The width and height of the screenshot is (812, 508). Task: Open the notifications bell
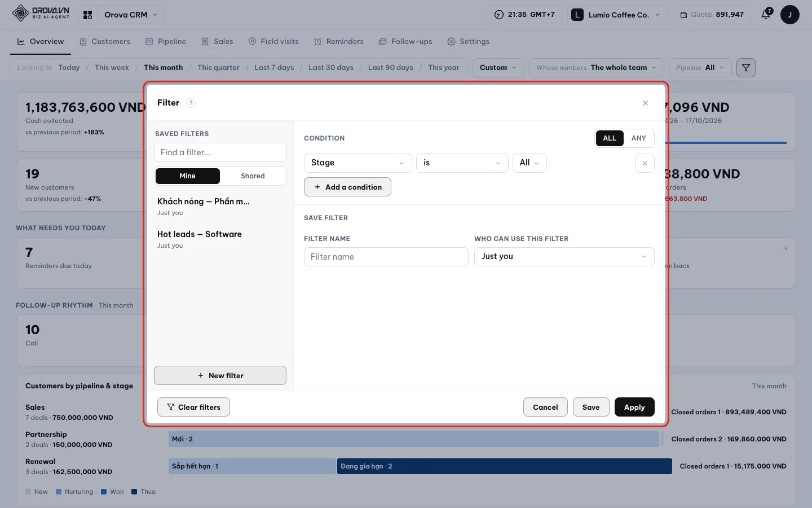click(x=766, y=15)
